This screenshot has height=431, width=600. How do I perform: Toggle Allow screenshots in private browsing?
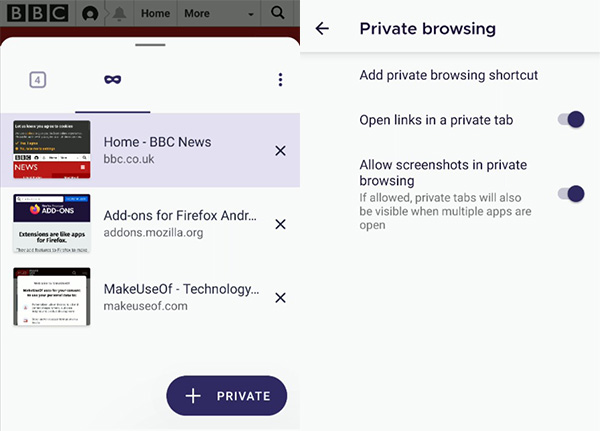click(x=571, y=194)
